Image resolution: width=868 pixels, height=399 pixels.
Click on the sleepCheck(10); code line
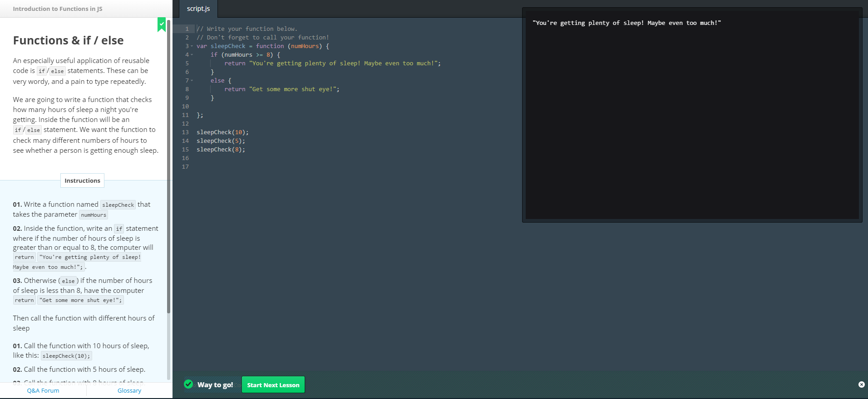(222, 132)
